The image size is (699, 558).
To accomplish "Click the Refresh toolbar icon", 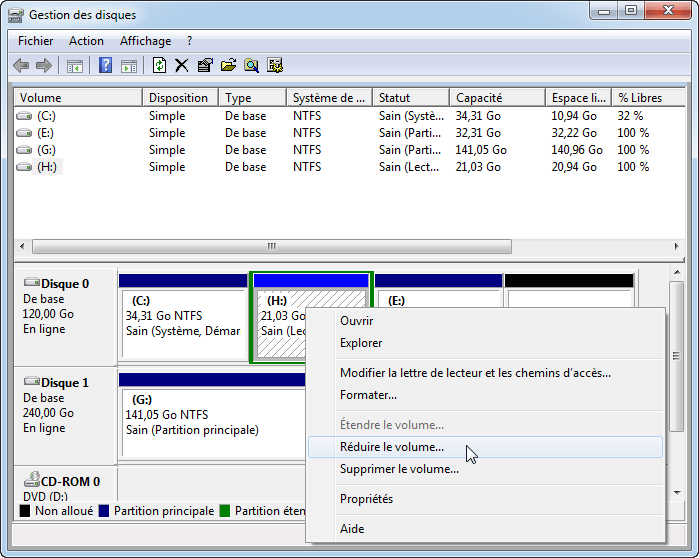I will (x=159, y=66).
